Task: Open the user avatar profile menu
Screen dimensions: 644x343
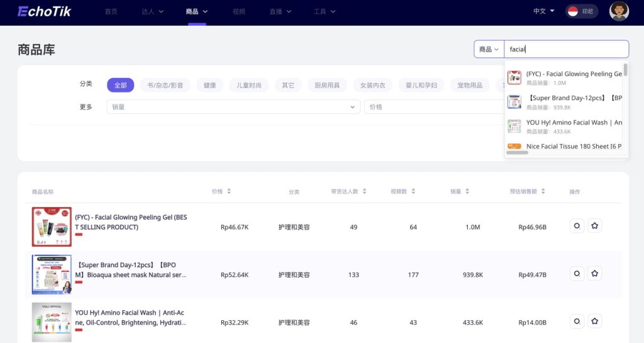Action: [x=619, y=11]
